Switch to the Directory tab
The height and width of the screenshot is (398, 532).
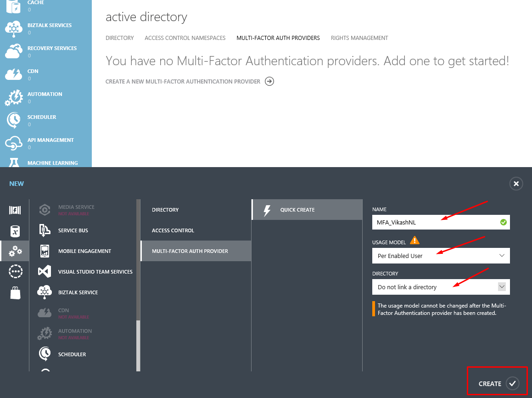tap(120, 38)
